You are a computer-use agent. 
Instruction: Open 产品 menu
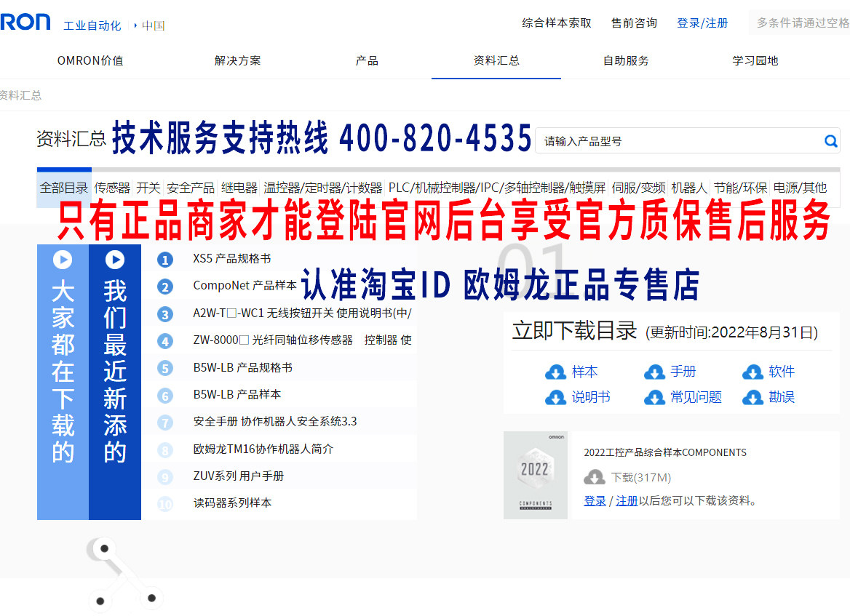[367, 60]
